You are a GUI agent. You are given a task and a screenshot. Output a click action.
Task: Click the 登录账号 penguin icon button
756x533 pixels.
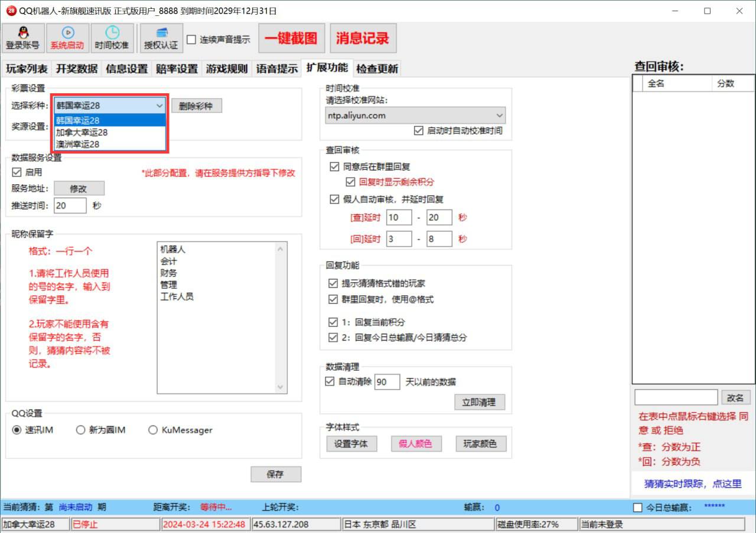point(22,38)
